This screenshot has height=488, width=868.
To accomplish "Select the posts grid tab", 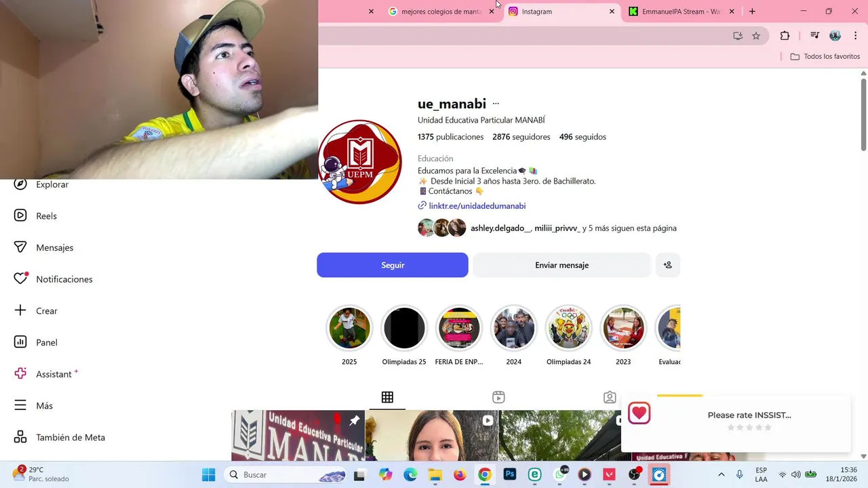I will [387, 397].
